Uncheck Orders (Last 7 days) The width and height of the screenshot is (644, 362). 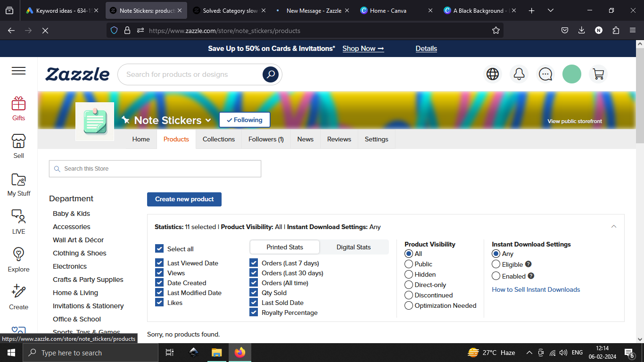pyautogui.click(x=254, y=263)
